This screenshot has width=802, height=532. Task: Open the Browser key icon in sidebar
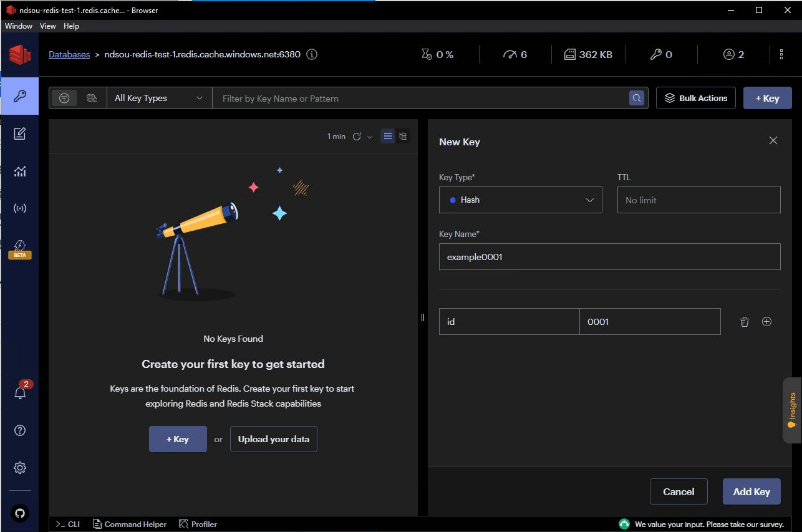click(20, 96)
